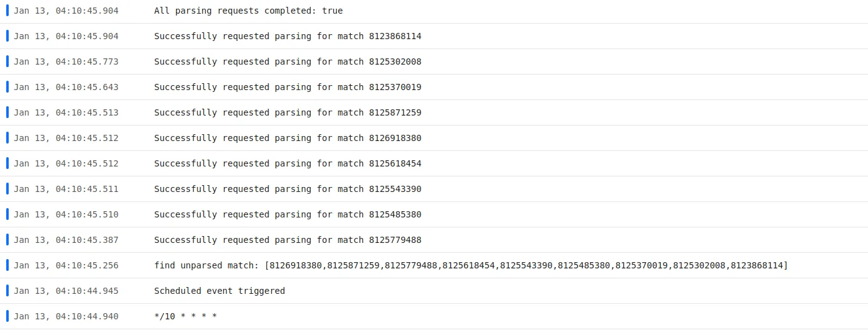The height and width of the screenshot is (333, 868).
Task: Click blue level bar beside 04:10:45.387 timestamp
Action: point(7,239)
